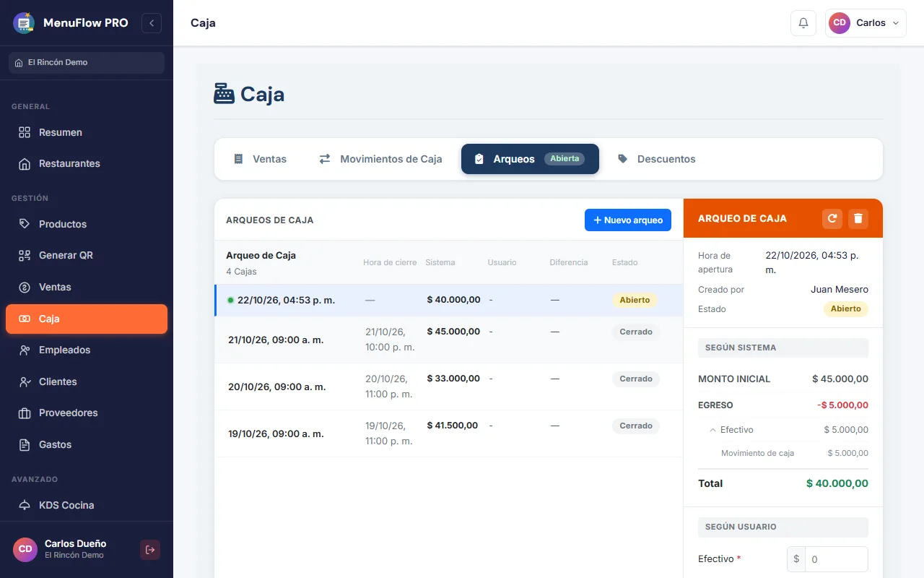
Task: Click the $ 41.500,00 Sistema amount
Action: click(x=453, y=426)
